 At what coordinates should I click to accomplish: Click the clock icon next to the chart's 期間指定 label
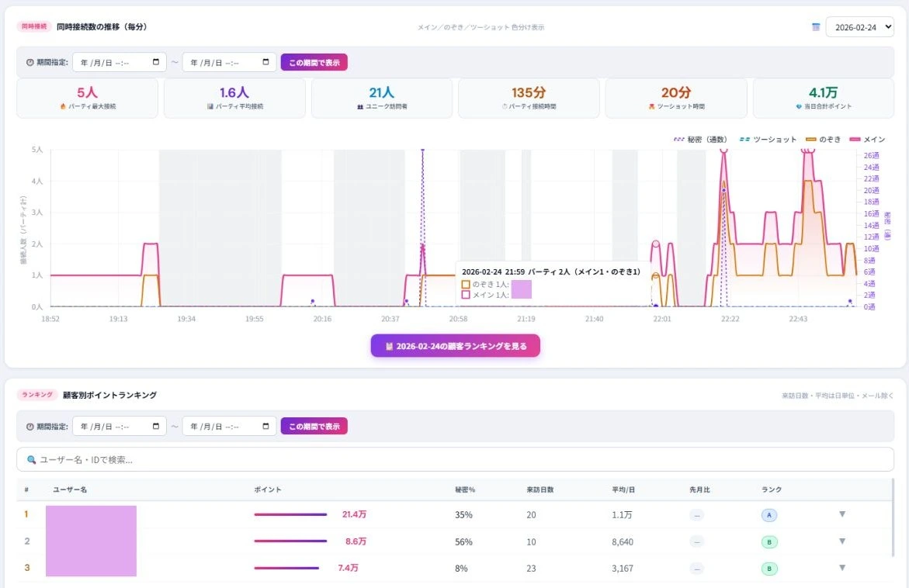[x=29, y=63]
